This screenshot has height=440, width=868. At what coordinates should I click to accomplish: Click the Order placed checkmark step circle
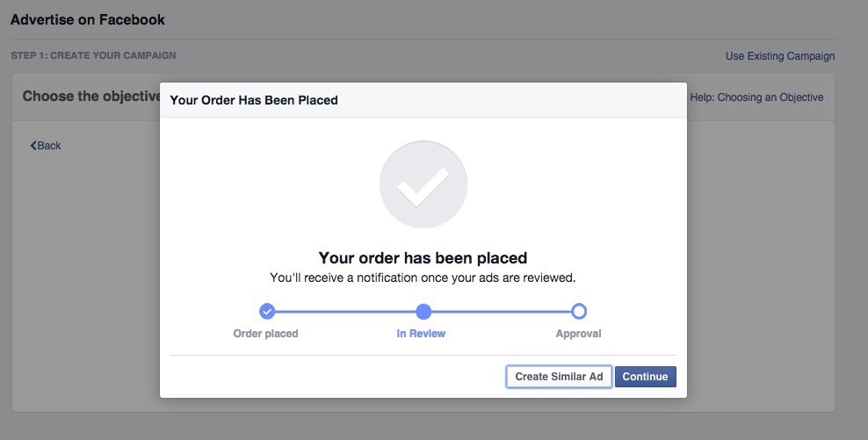pos(267,311)
